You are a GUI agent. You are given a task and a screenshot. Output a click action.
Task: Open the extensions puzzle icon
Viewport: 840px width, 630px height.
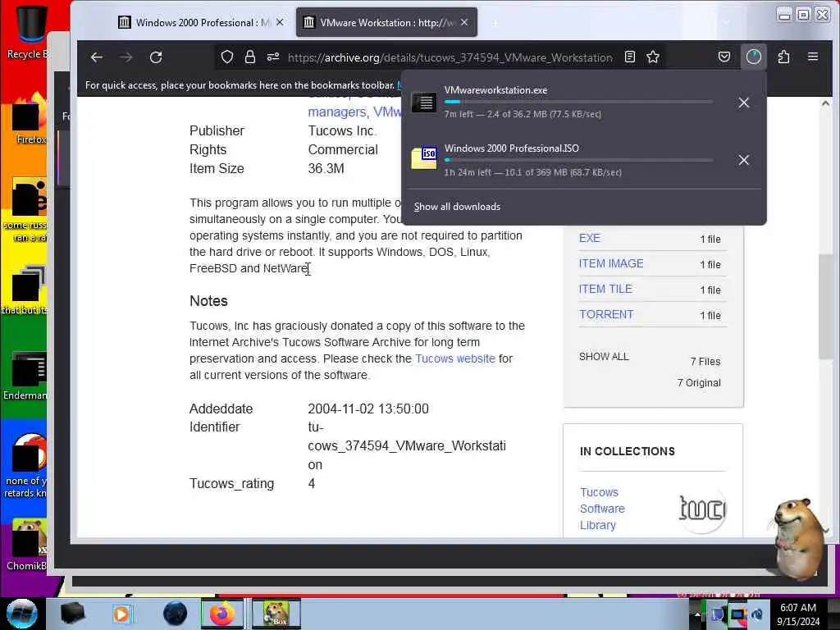coord(783,57)
